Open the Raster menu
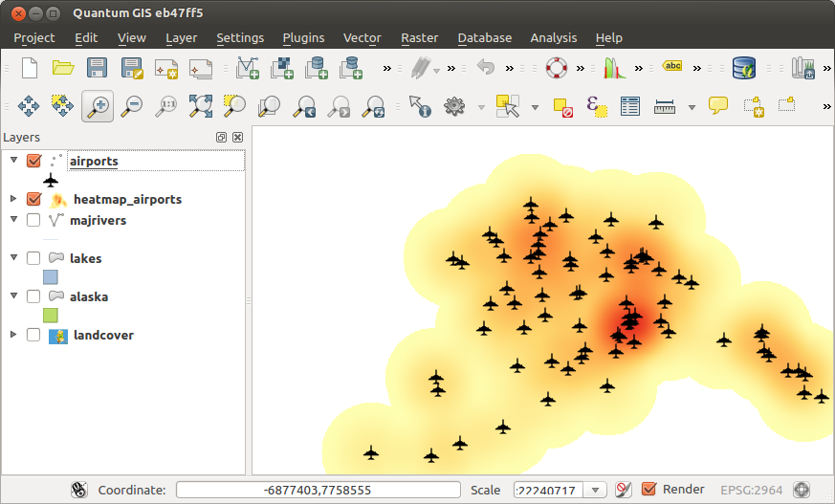This screenshot has height=504, width=835. pyautogui.click(x=419, y=38)
